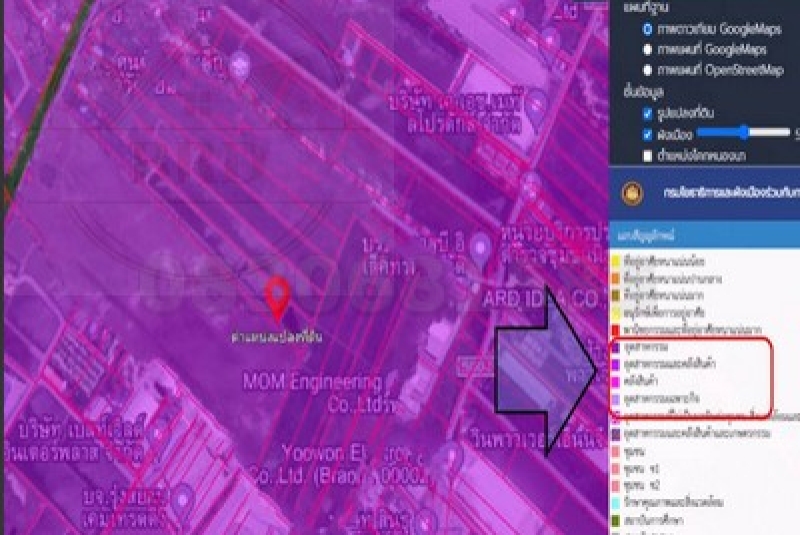
Task: Uncheck the ผังเมือง city plan layer checkbox
Action: (648, 134)
